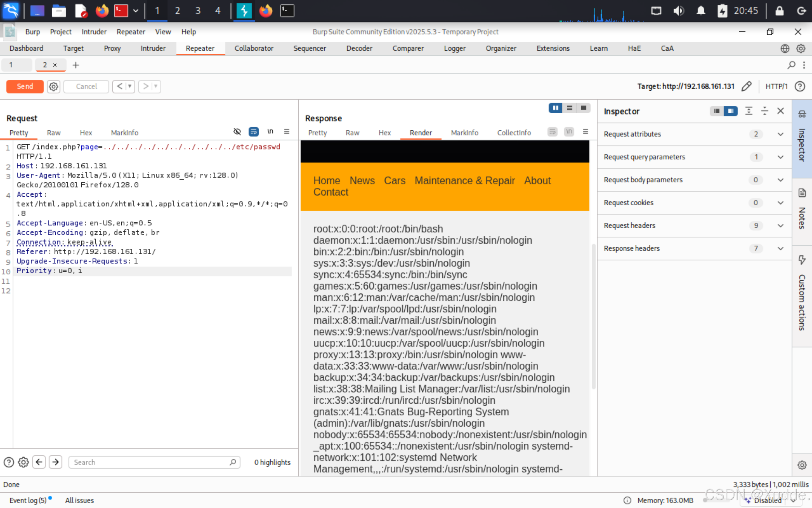The width and height of the screenshot is (812, 508).
Task: Click the globe icon near Burp settings
Action: [785, 48]
